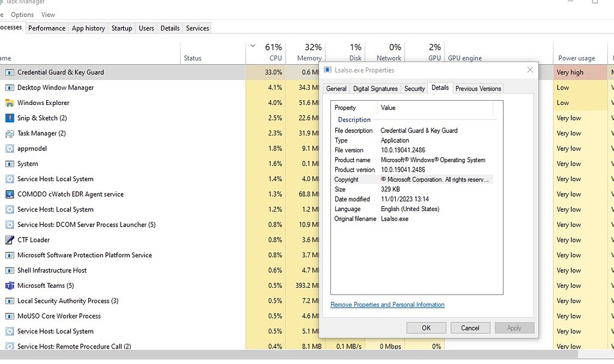Screen dimensions: 614x364
Task: Click the COMODO cWatch EDR Agent icon
Action: (x=10, y=194)
